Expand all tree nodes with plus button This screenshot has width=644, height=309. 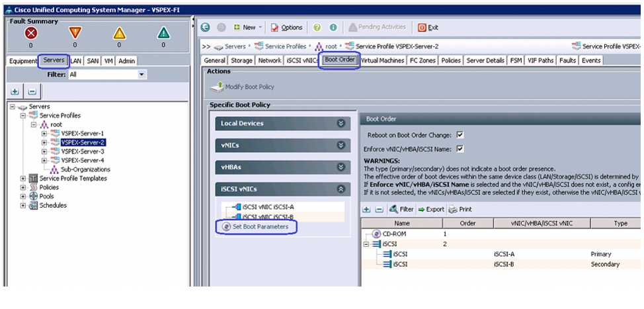(x=15, y=91)
